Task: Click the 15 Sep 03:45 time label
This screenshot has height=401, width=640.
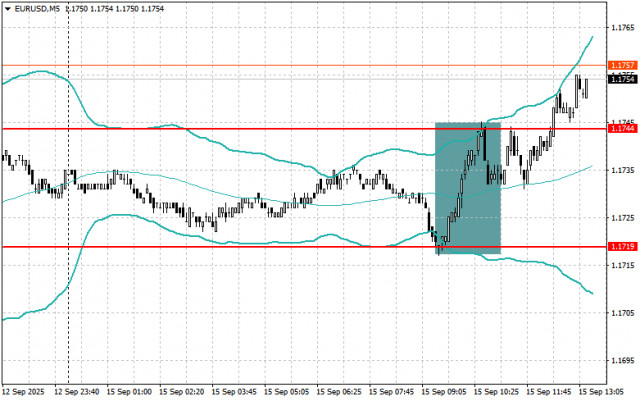Action: click(x=234, y=392)
